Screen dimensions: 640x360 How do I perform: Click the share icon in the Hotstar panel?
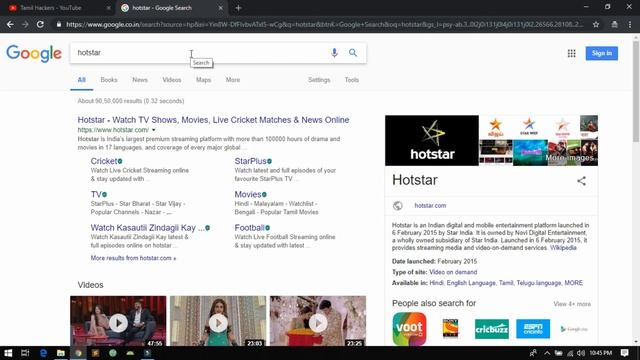pyautogui.click(x=581, y=181)
